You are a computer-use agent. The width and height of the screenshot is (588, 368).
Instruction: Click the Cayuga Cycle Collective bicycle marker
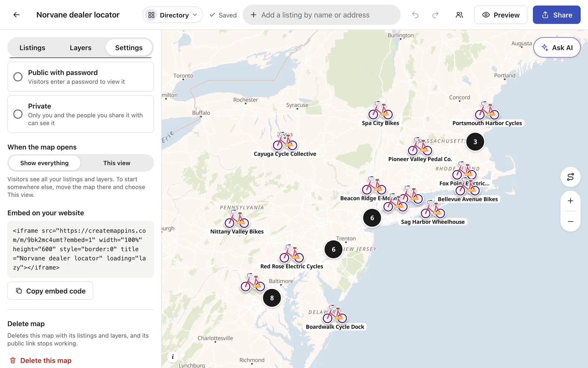coord(285,141)
